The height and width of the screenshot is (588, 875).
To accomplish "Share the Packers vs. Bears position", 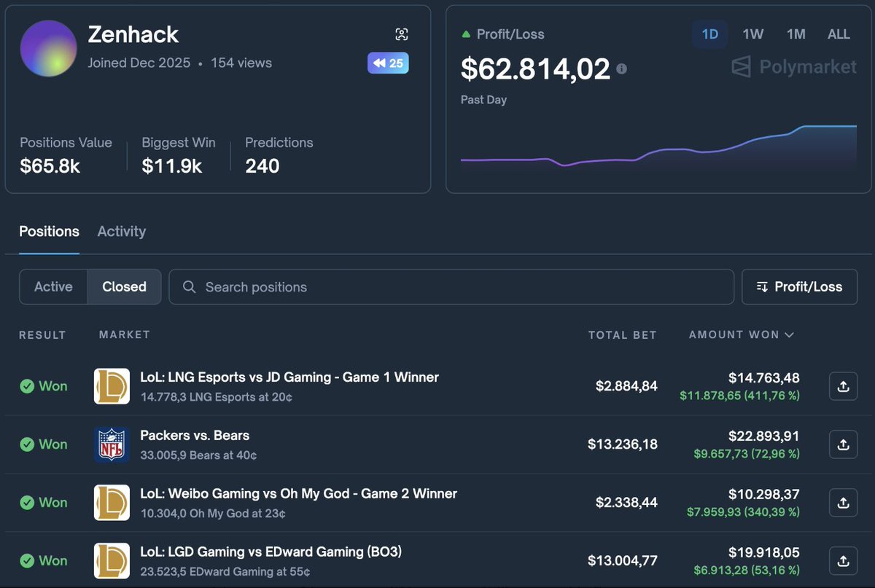I will pos(843,444).
